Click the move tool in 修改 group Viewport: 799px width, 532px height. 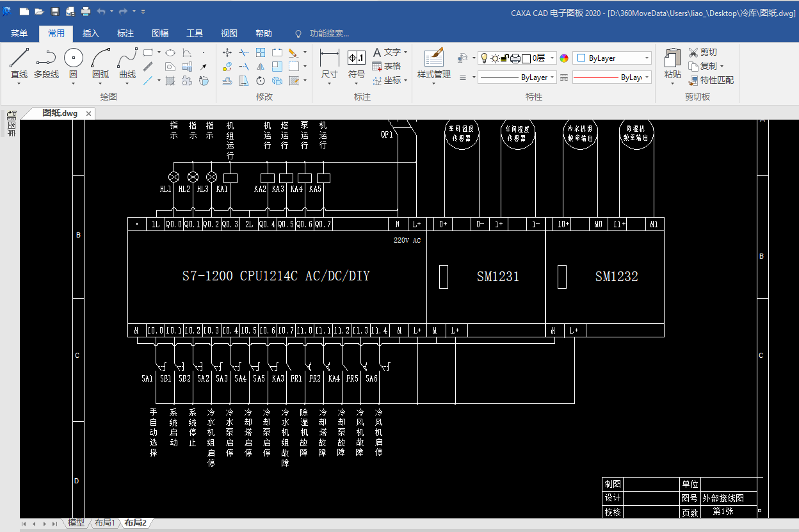pos(227,52)
